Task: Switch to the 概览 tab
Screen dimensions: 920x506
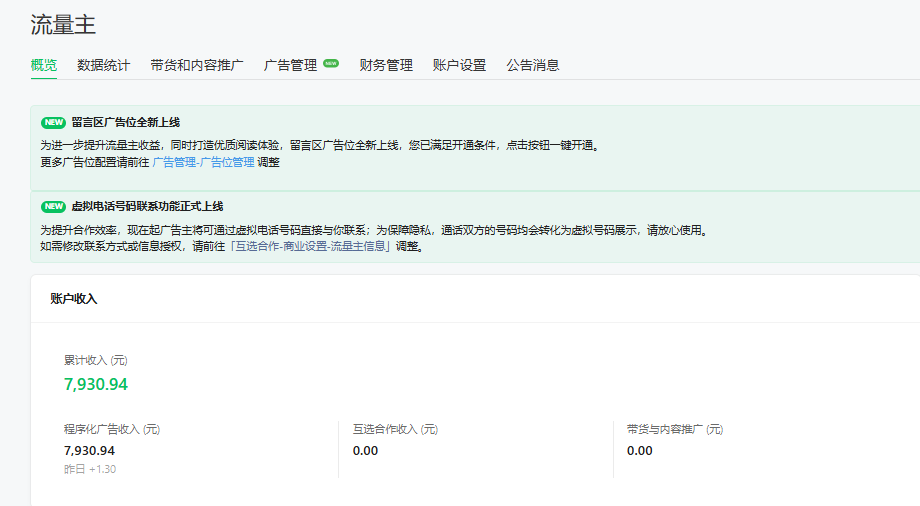Action: pos(44,65)
